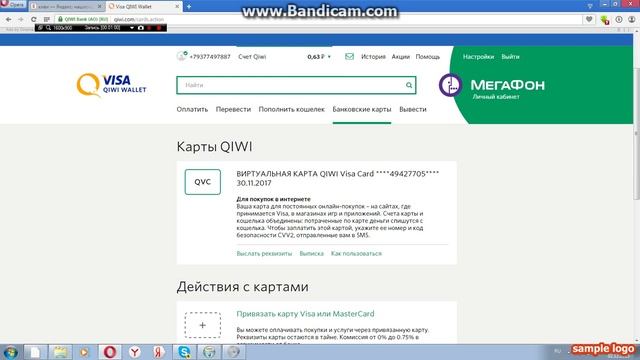Reload the page with the refresh icon
This screenshot has width=640, height=360.
[x=33, y=19]
